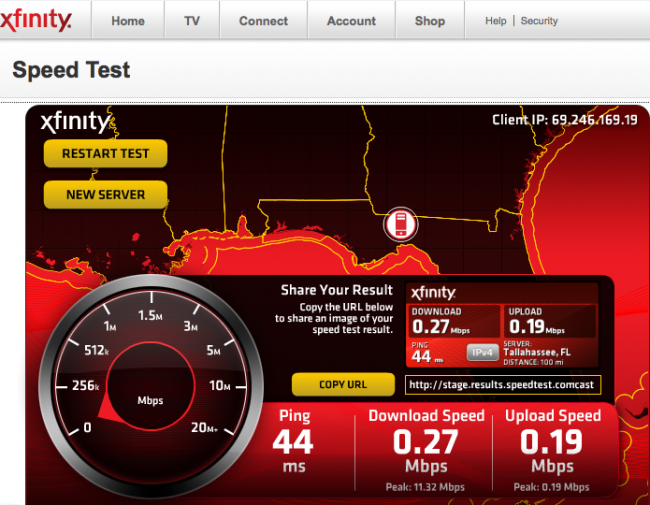Click the large 0.27 Download Speed value
The image size is (650, 505).
(x=426, y=442)
